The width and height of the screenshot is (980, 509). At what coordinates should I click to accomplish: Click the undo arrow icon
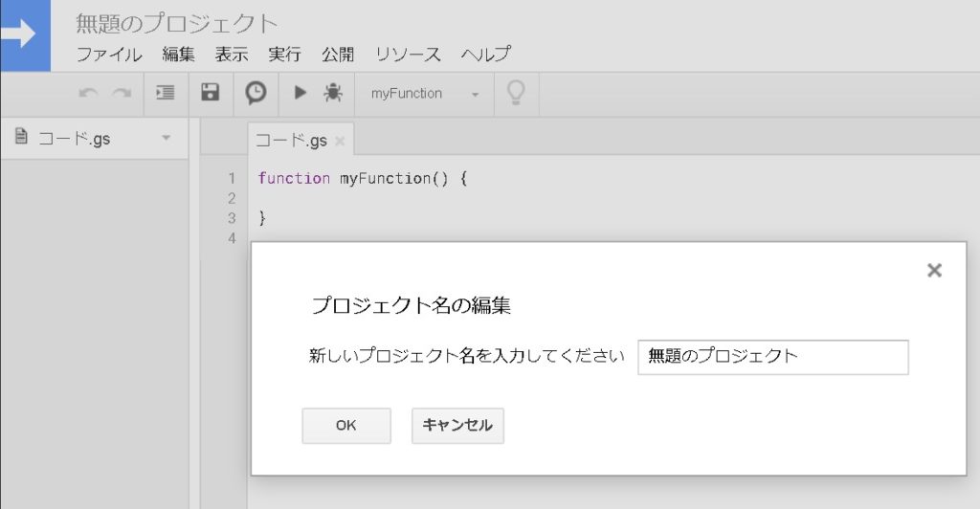[88, 93]
